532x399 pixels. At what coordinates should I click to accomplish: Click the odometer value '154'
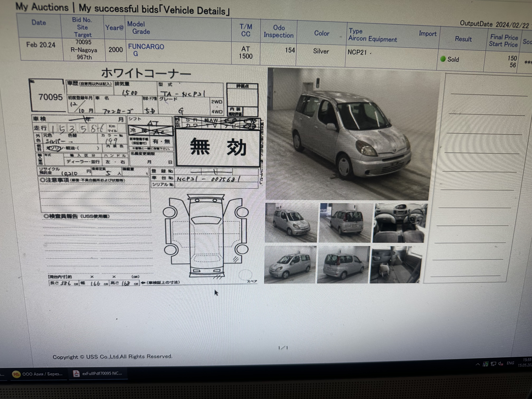click(290, 50)
